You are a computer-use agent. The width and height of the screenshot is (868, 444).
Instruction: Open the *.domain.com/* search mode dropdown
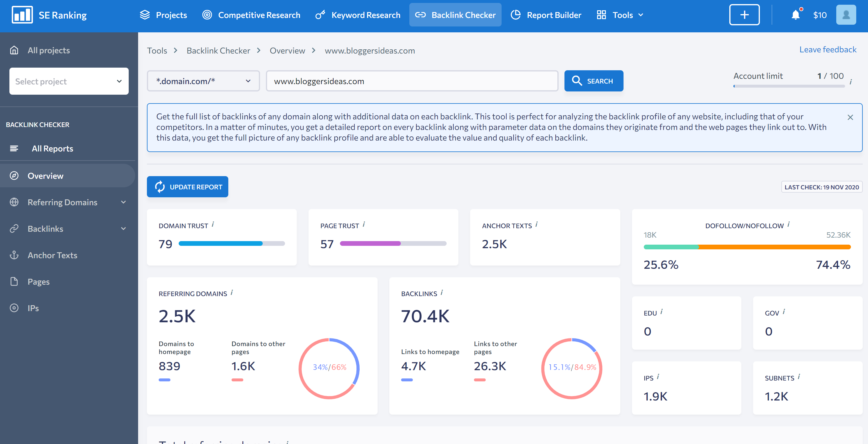(x=203, y=81)
